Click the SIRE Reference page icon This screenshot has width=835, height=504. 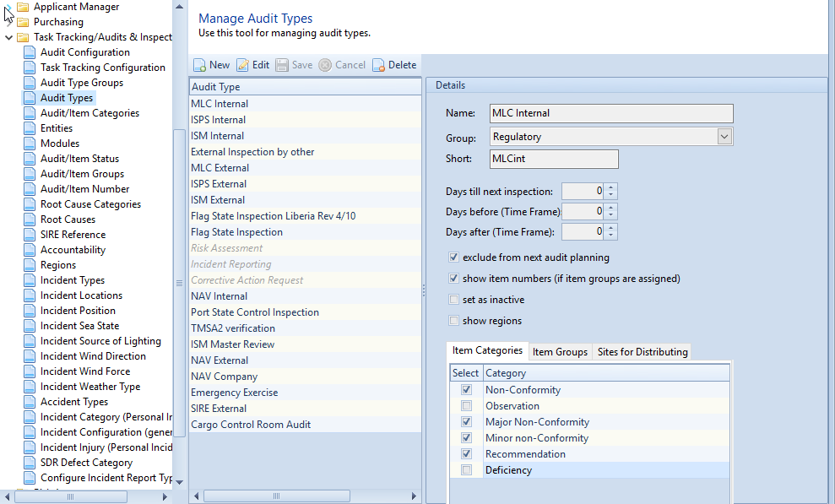pyautogui.click(x=30, y=235)
